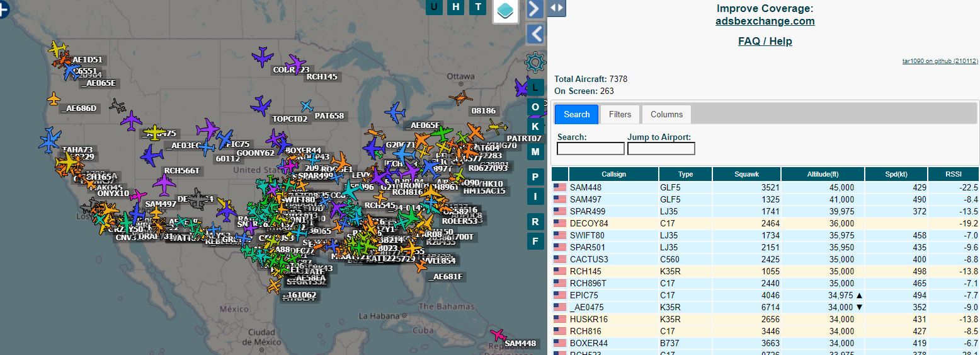980x355 pixels.
Task: Select the SWIFT80 table row
Action: point(765,235)
